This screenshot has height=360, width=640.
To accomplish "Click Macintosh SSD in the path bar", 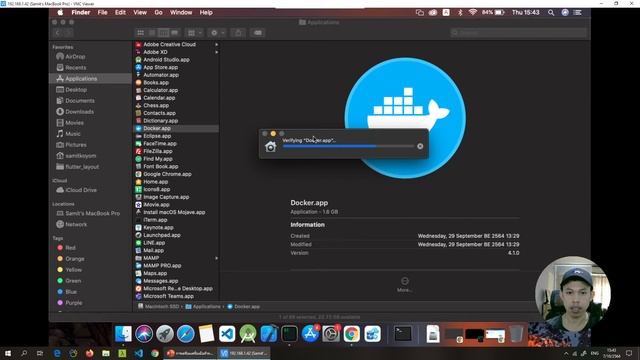I will [x=158, y=307].
